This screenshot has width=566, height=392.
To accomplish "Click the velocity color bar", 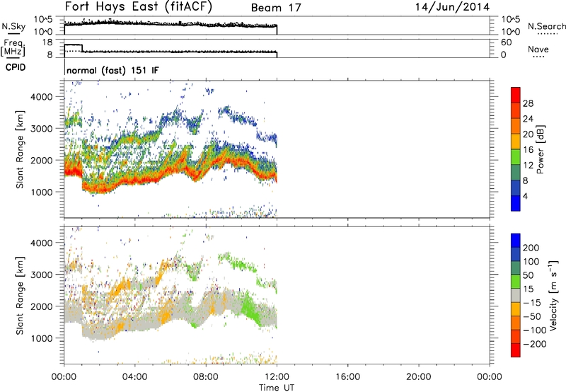I will 516,295.
